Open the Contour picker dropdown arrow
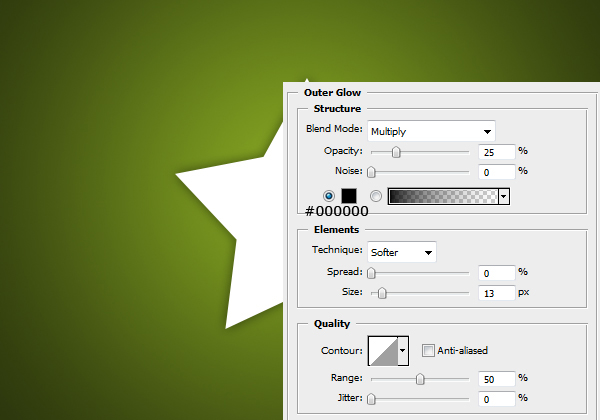Screen dimensions: 600x420 [x=403, y=351]
